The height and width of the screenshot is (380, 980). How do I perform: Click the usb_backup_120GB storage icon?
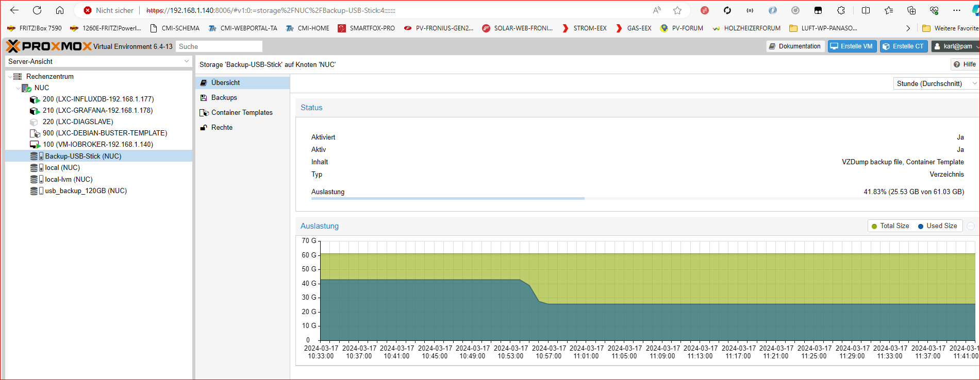click(37, 191)
